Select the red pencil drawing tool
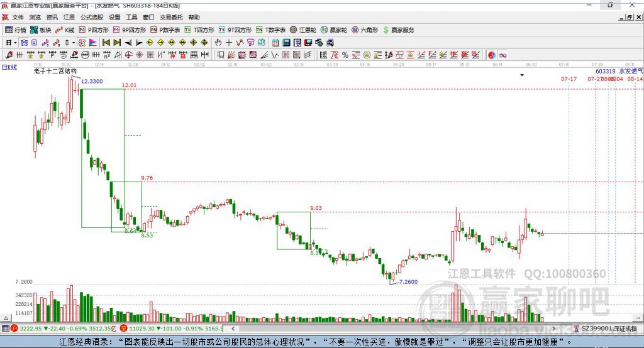The width and height of the screenshot is (644, 348). pos(9,55)
